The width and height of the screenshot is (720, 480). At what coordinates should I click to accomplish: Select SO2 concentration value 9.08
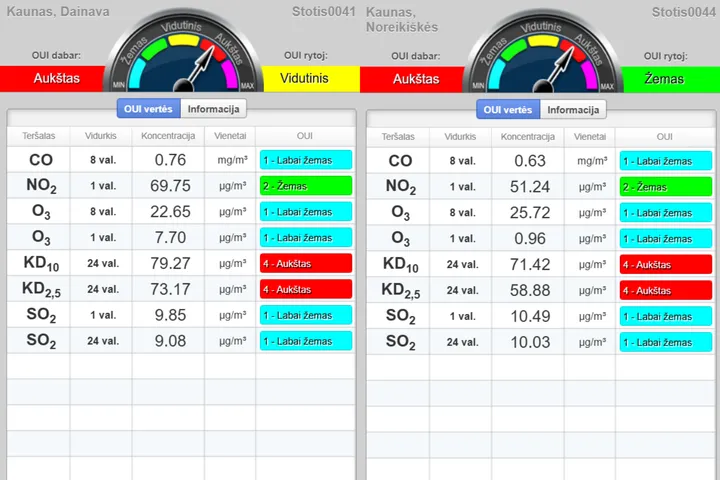(x=170, y=341)
